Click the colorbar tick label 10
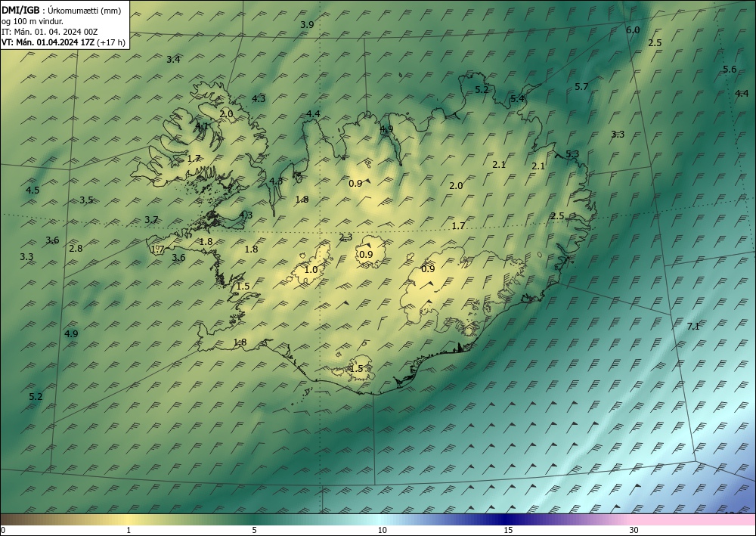The image size is (756, 536). (382, 530)
